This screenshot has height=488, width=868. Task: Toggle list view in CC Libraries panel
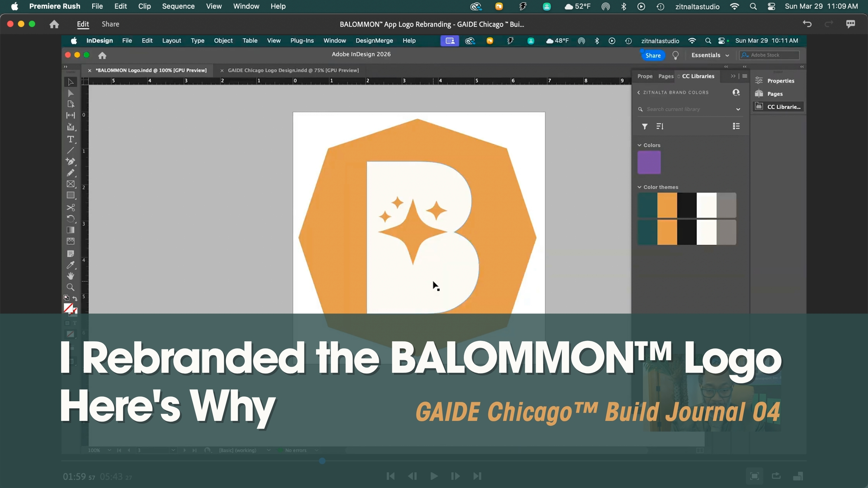tap(736, 126)
